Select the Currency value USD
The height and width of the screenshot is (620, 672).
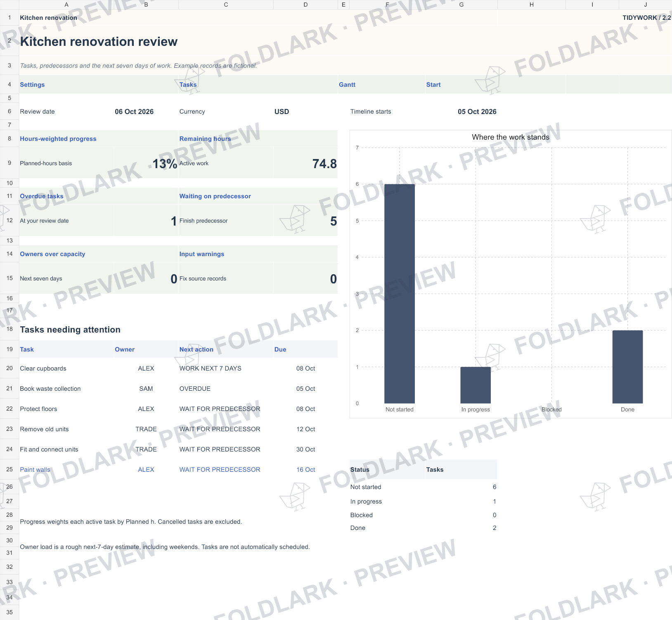pos(282,112)
